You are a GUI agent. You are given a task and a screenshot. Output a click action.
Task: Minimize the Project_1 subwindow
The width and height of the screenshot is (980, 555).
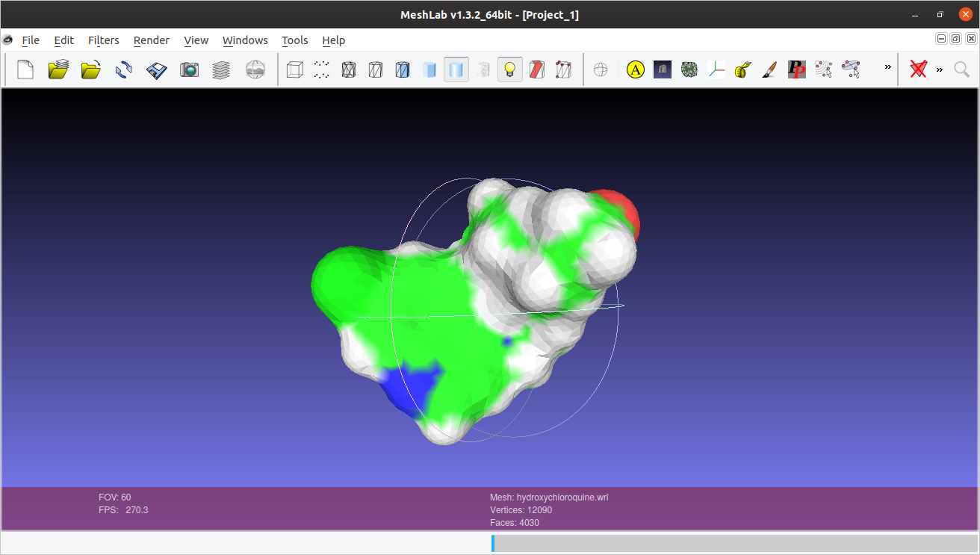click(941, 39)
